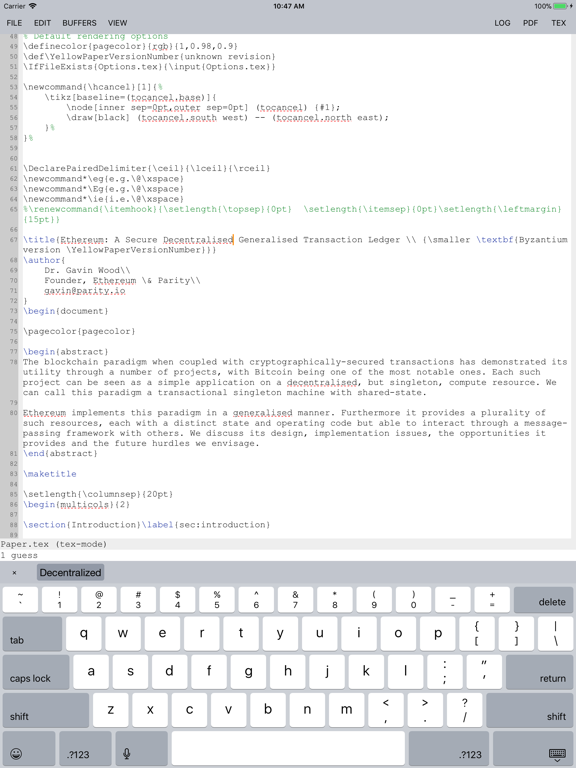Open the VIEW menu

point(118,23)
